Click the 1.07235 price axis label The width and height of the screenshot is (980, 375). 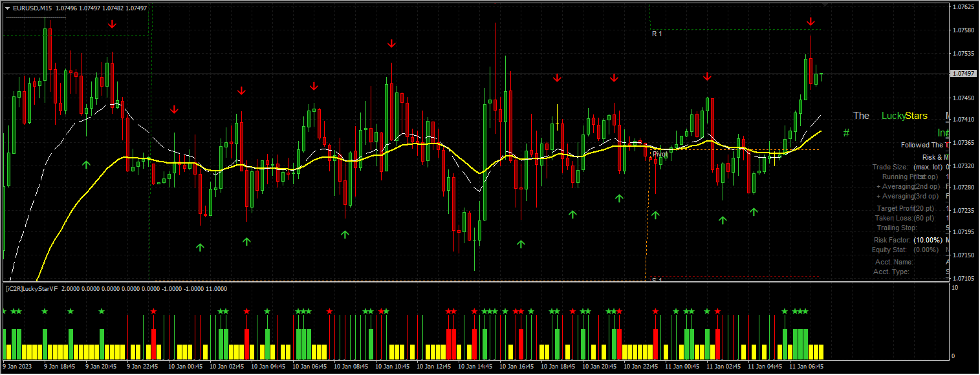tap(963, 210)
